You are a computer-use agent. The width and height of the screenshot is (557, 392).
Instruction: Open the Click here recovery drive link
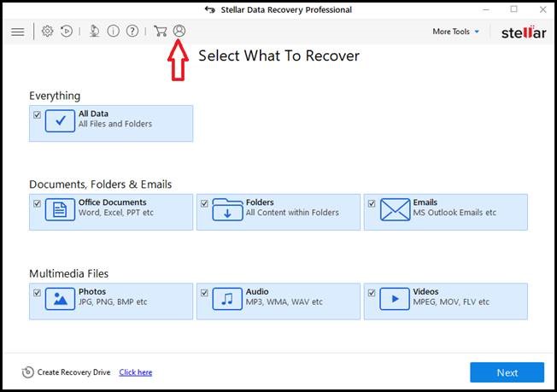(x=136, y=372)
